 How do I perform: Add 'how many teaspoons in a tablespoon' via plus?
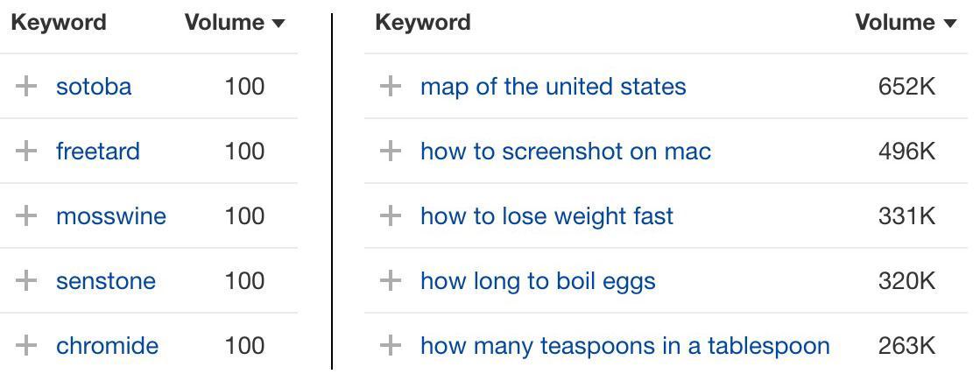pos(391,345)
